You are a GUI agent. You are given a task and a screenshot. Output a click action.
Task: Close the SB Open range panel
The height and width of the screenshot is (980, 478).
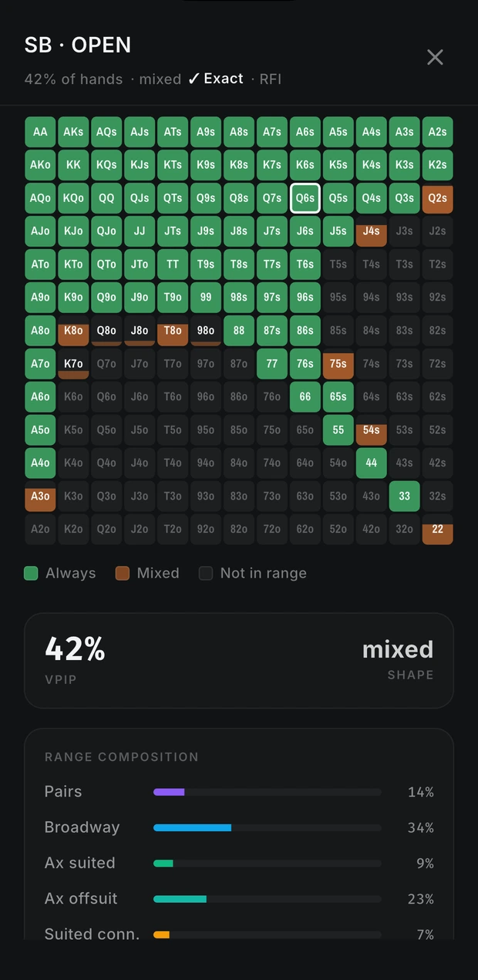pyautogui.click(x=435, y=57)
